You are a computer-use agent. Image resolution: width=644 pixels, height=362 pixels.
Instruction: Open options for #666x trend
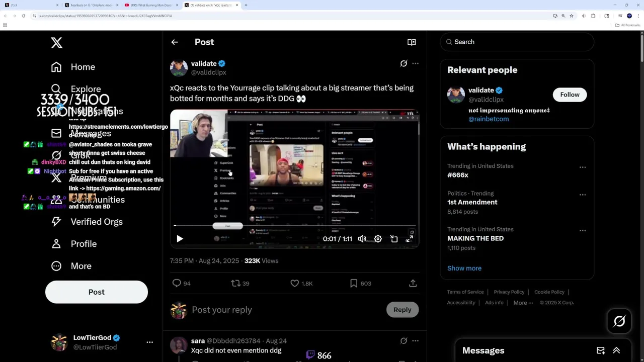pyautogui.click(x=583, y=167)
